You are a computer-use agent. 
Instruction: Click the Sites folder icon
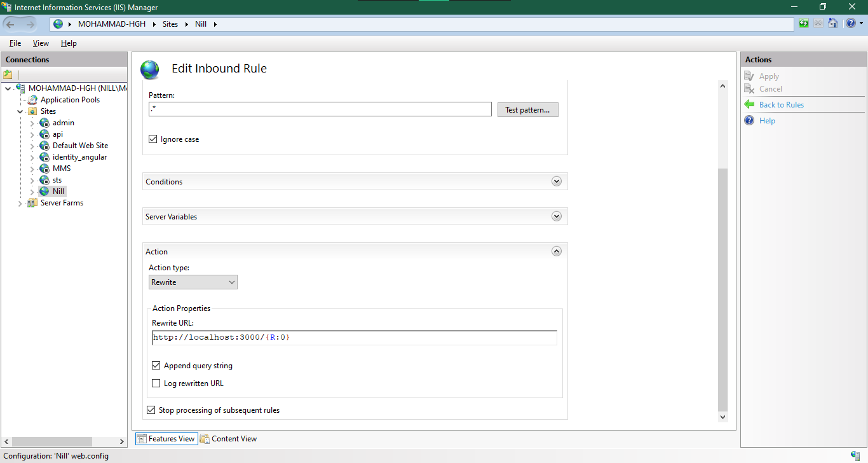(33, 111)
